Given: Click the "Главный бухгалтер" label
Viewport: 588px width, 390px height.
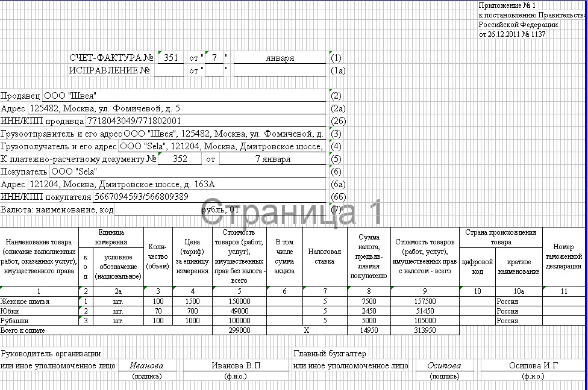Looking at the screenshot, I should coord(330,353).
